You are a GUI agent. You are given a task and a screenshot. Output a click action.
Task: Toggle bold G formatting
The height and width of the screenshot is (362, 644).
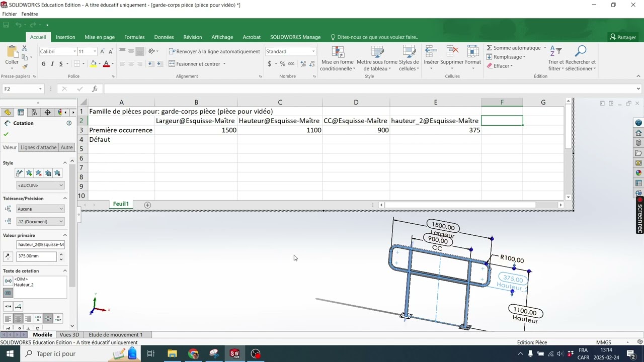tap(44, 64)
